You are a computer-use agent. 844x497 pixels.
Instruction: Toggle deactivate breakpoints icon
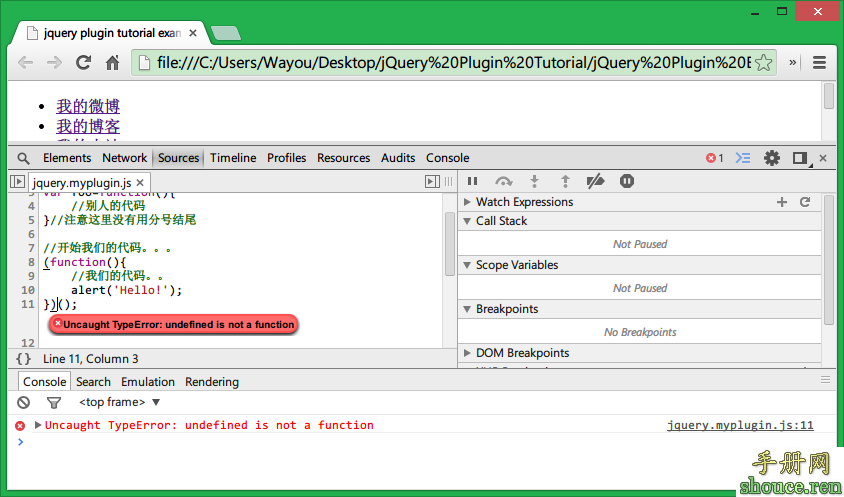595,181
